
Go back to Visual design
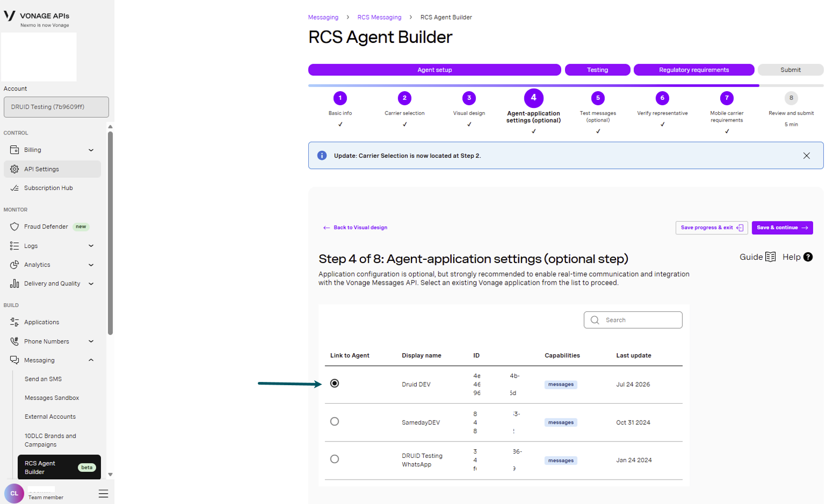(355, 228)
